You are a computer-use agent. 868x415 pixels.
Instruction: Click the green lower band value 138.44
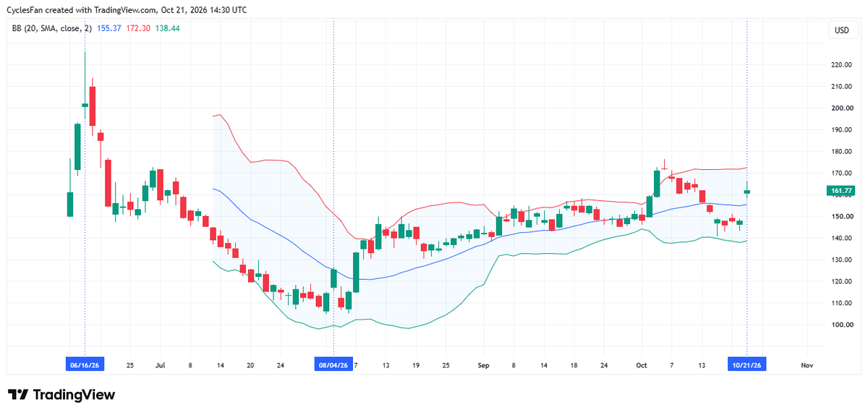coord(167,28)
